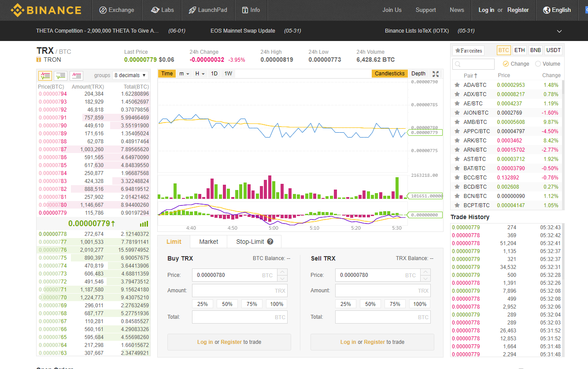Open the EOS Mainnet Swap Update announcement
Image resolution: width=588 pixels, height=369 pixels.
pos(243,31)
